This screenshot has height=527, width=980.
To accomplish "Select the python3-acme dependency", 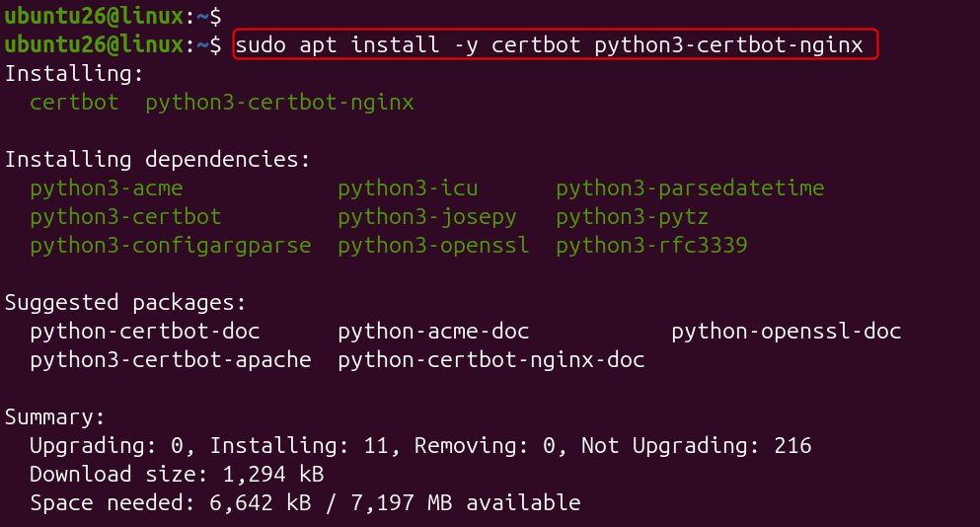I will (x=107, y=188).
